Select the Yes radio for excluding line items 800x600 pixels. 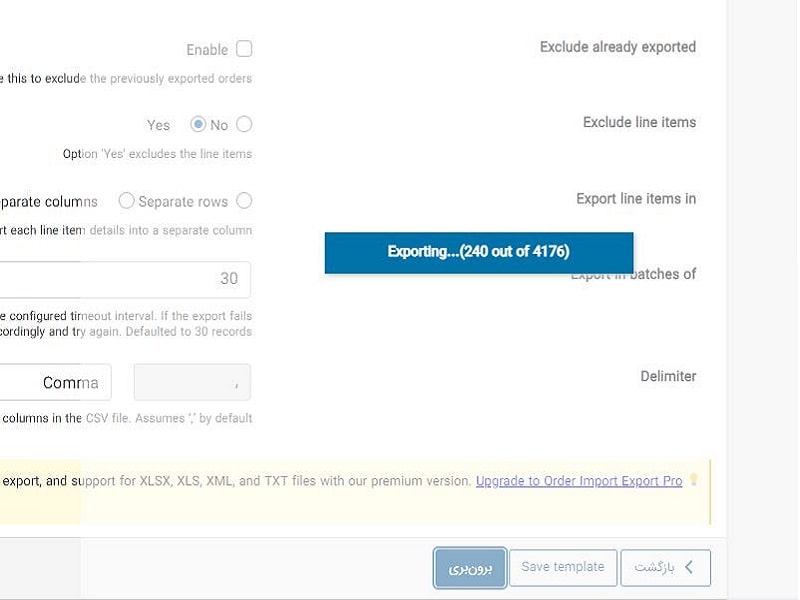click(198, 124)
